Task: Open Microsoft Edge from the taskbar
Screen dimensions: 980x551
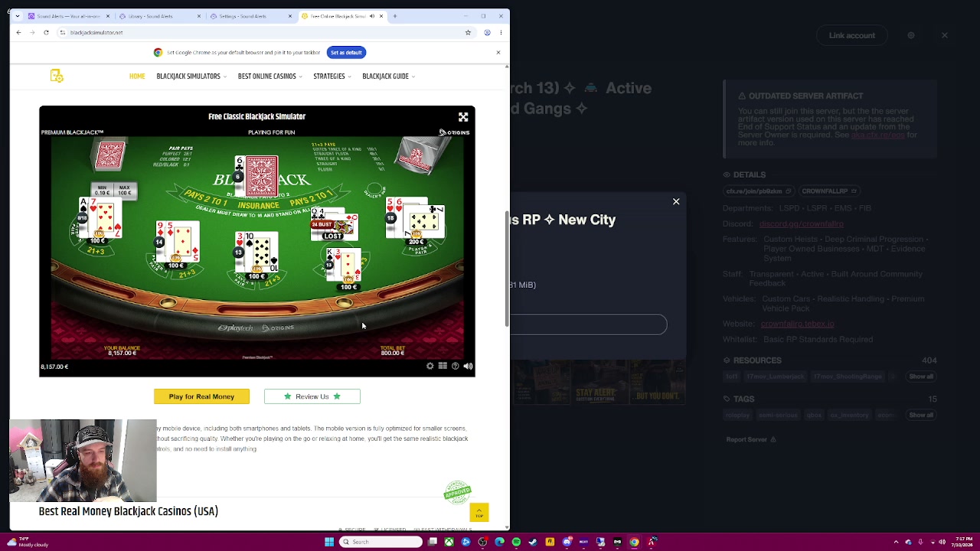Action: [499, 542]
